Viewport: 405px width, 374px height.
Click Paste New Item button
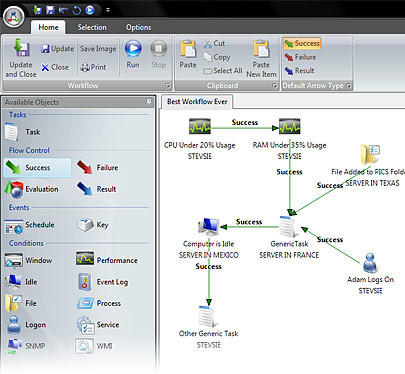click(261, 59)
